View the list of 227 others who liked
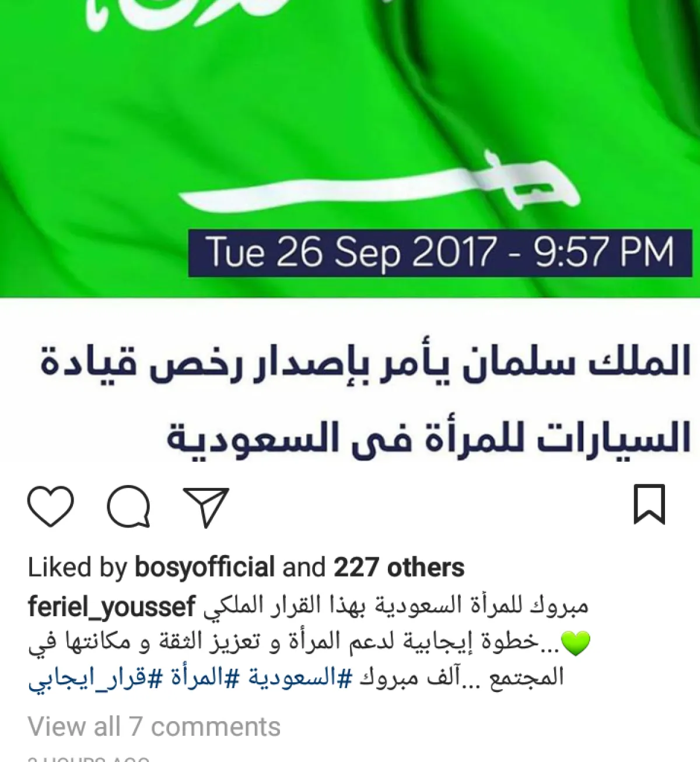Image resolution: width=700 pixels, height=762 pixels. (x=399, y=567)
